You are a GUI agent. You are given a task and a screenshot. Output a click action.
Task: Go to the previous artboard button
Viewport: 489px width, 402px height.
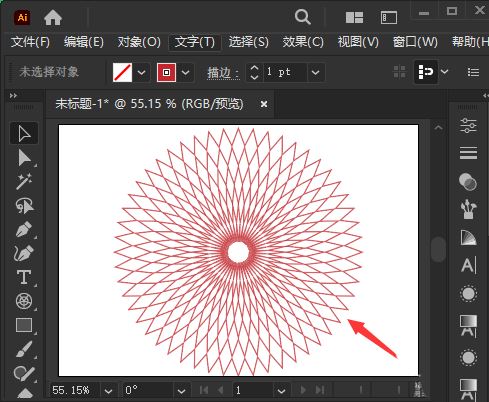(x=220, y=390)
